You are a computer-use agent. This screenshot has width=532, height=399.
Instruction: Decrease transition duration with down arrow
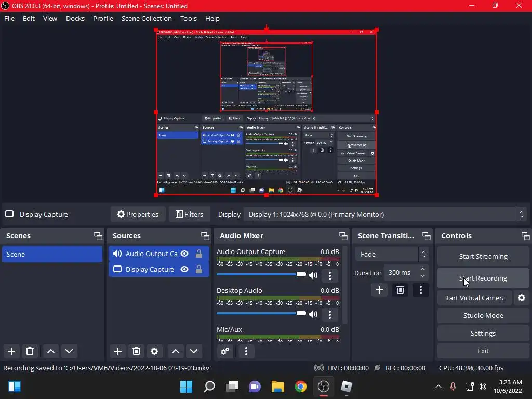click(422, 276)
